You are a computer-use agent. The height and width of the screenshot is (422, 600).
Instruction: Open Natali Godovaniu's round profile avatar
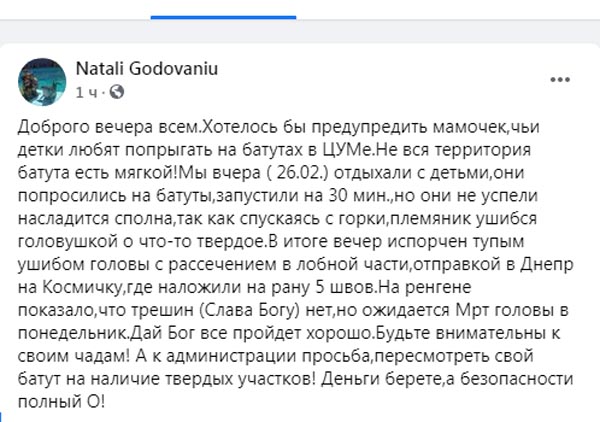pyautogui.click(x=42, y=82)
